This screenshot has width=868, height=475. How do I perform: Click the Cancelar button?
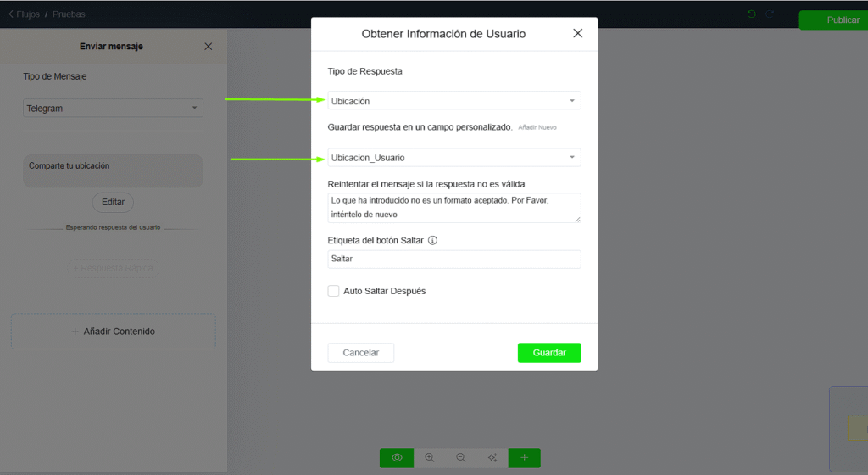[361, 353]
